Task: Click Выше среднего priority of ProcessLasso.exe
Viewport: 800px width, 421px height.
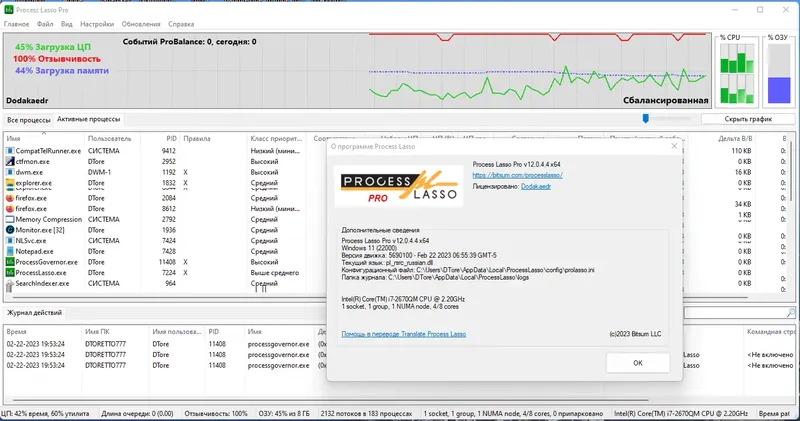Action: [274, 273]
